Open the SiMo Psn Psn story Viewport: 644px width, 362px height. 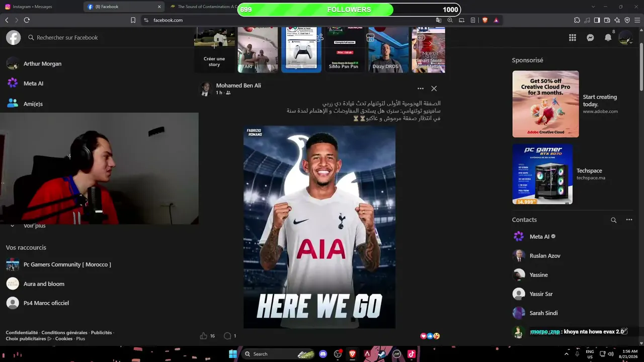click(345, 50)
